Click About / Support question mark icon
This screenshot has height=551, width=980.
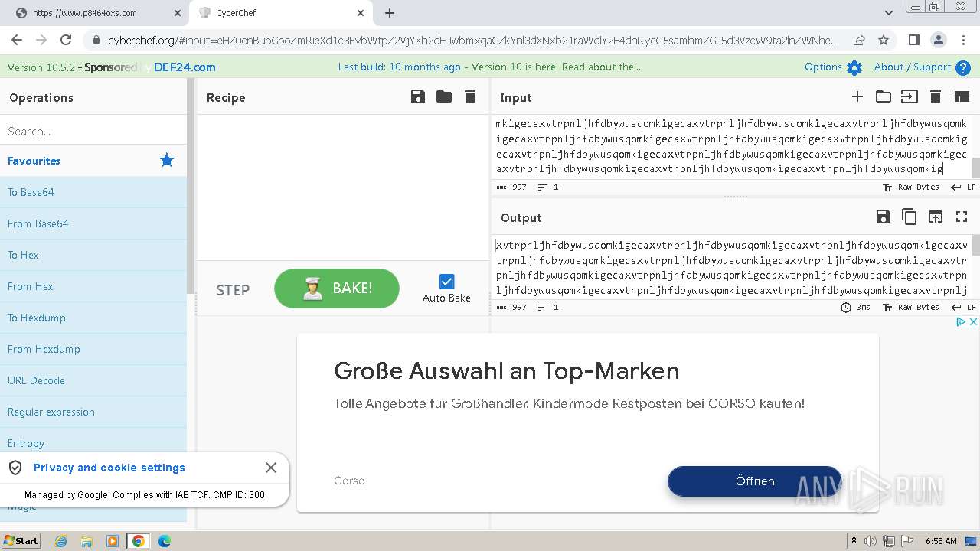pyautogui.click(x=963, y=67)
